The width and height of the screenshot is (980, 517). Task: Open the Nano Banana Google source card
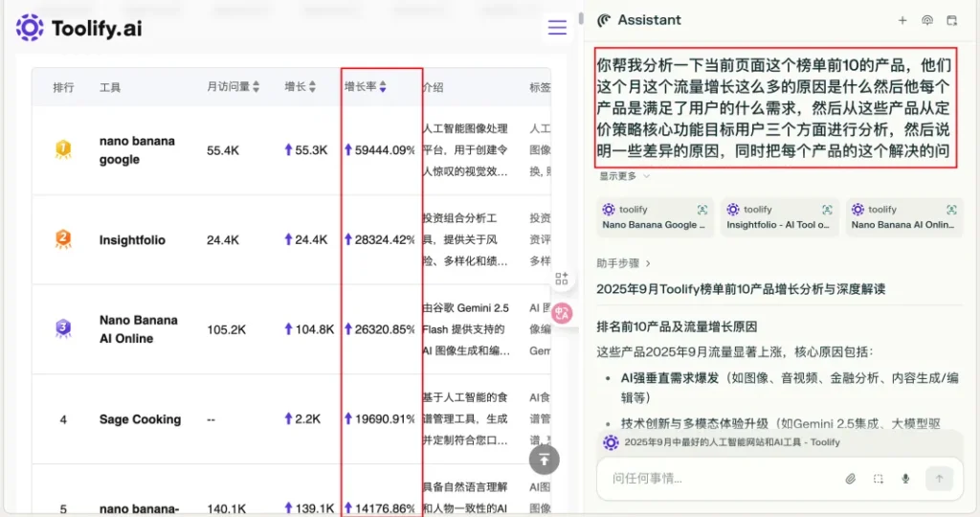[x=655, y=217]
